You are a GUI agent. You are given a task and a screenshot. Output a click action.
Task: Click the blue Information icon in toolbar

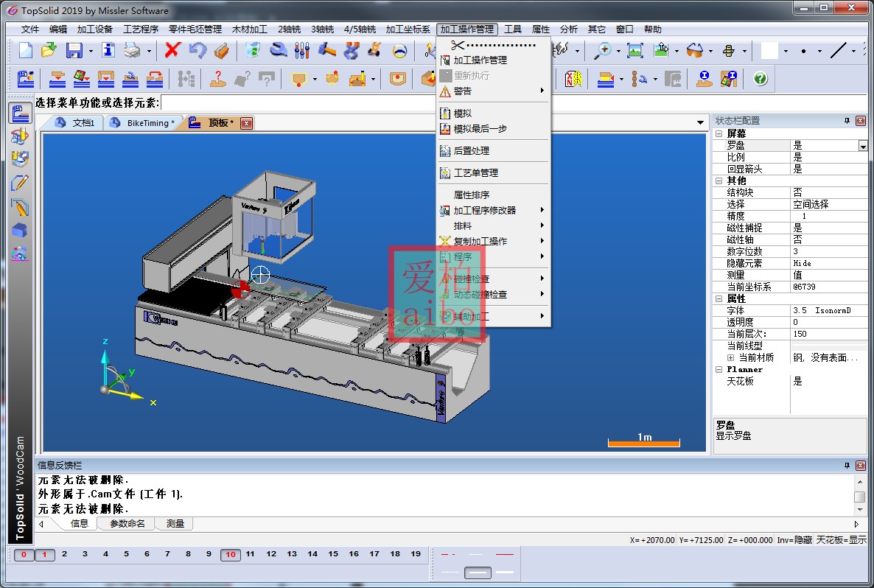pyautogui.click(x=109, y=50)
